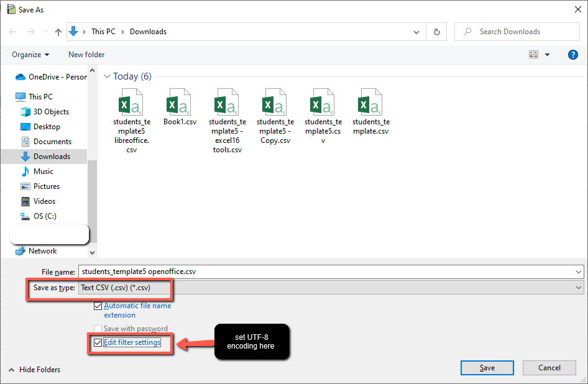Select Network in navigation pane
The width and height of the screenshot is (588, 384).
click(36, 251)
